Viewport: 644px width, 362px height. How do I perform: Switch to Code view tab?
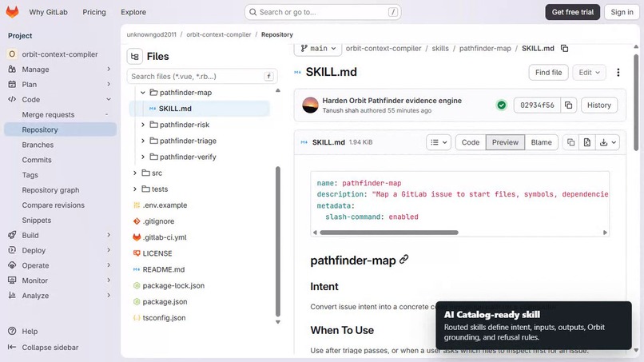point(471,142)
